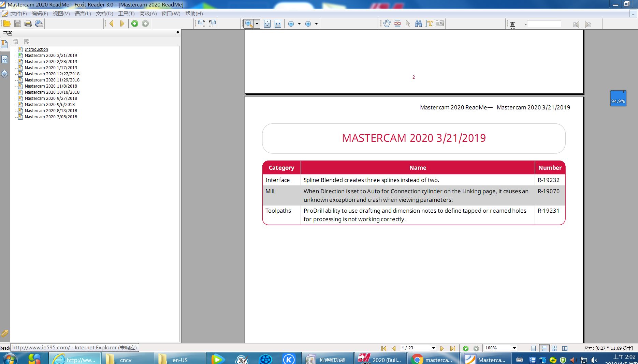This screenshot has width=638, height=364.
Task: Click the Save disk icon
Action: (18, 24)
